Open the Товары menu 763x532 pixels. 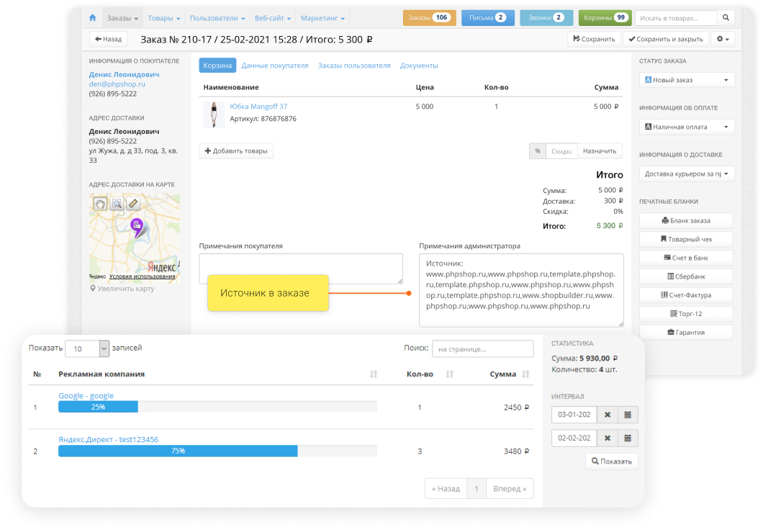click(x=164, y=18)
